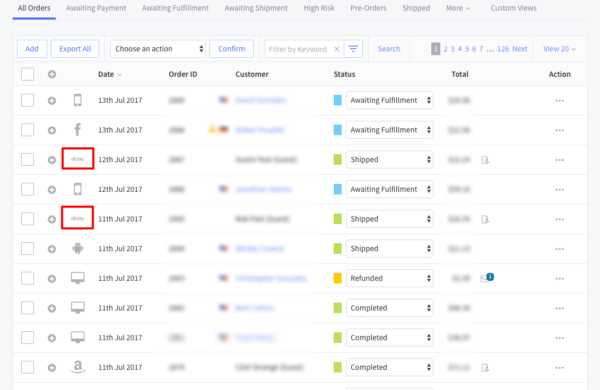The width and height of the screenshot is (600, 390).
Task: Click the Export All button
Action: (x=75, y=49)
